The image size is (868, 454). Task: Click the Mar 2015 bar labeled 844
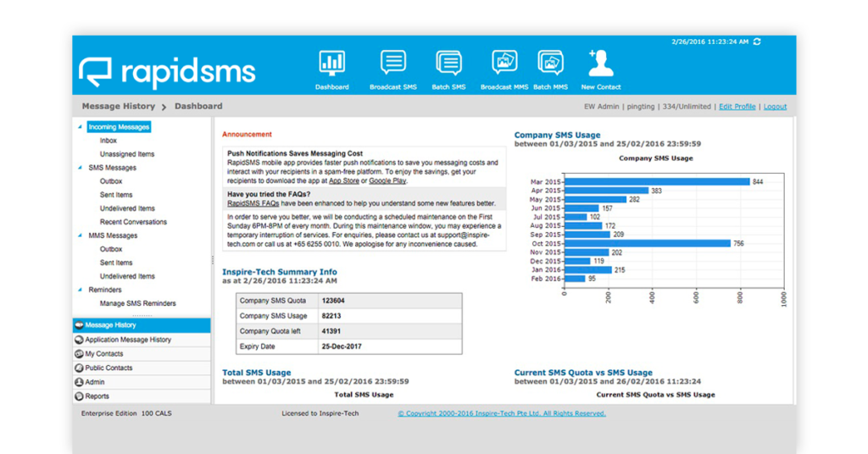pyautogui.click(x=657, y=181)
